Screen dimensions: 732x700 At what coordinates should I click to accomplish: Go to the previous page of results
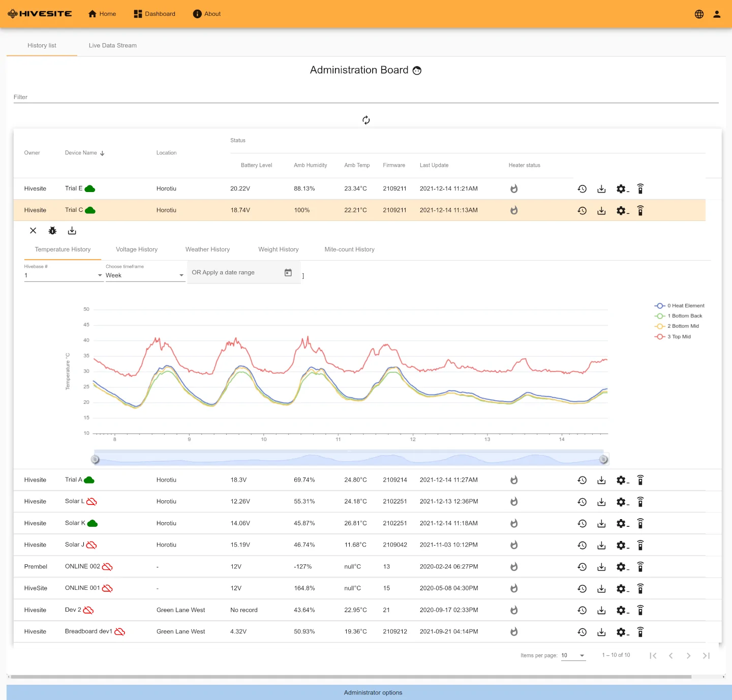point(671,656)
